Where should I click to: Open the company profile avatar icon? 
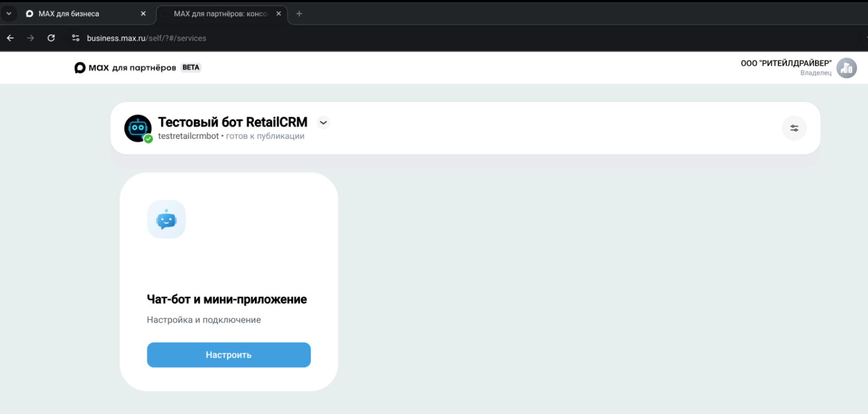coord(846,68)
